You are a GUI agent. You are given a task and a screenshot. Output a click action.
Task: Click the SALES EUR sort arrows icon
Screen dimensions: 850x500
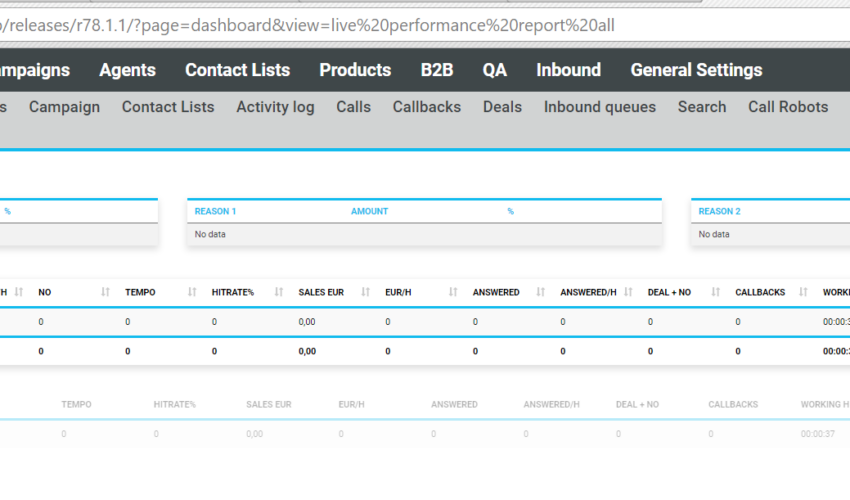[366, 292]
